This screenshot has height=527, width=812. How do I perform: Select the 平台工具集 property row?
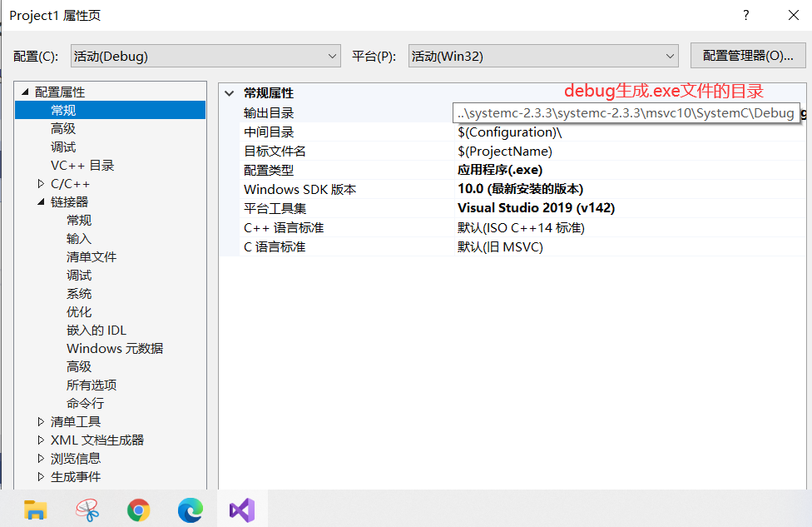click(333, 207)
